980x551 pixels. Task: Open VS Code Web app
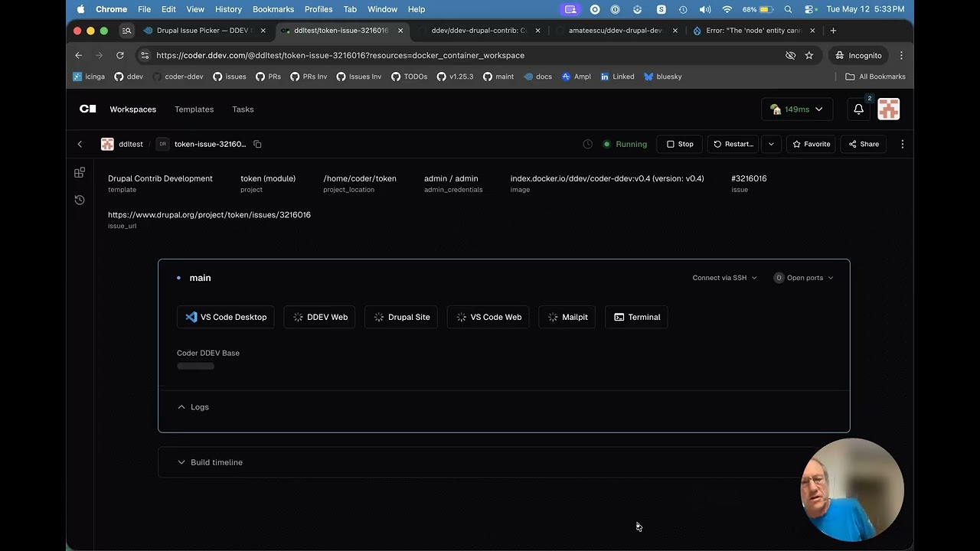tap(488, 317)
